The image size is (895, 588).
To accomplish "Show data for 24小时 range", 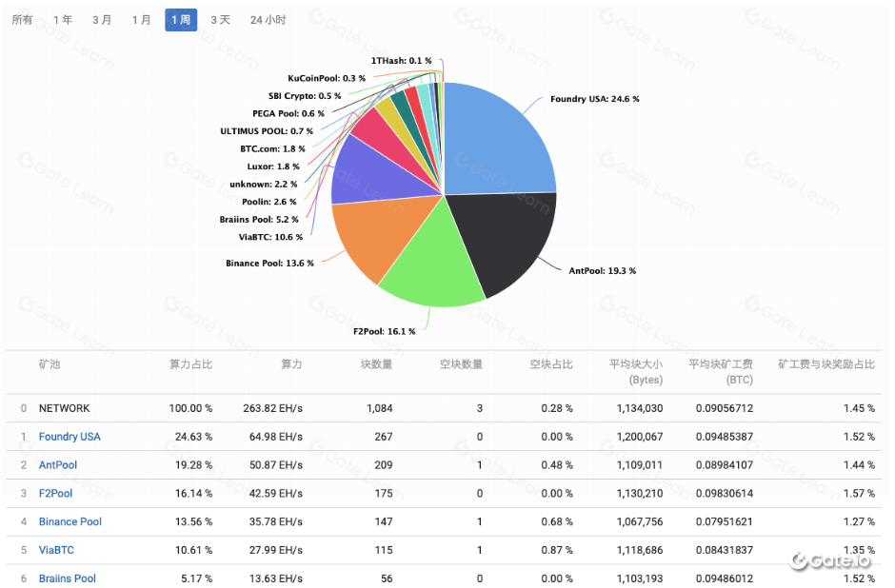I will (268, 20).
